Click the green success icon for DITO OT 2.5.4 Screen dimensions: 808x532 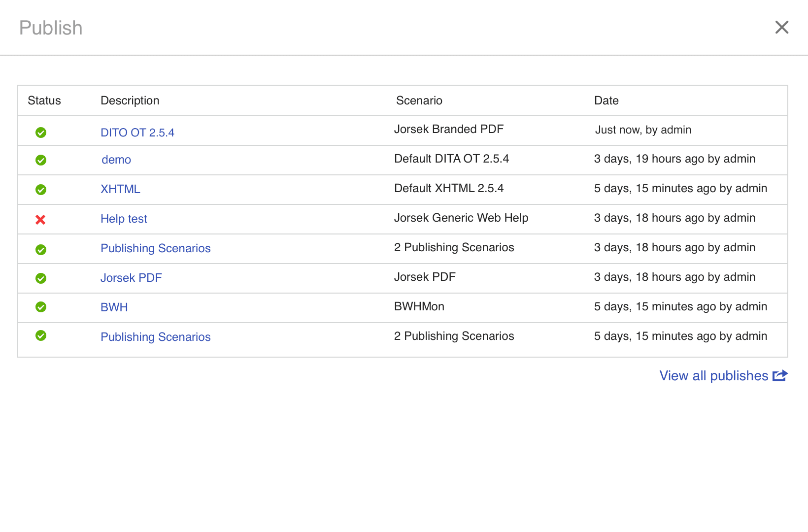click(x=41, y=133)
